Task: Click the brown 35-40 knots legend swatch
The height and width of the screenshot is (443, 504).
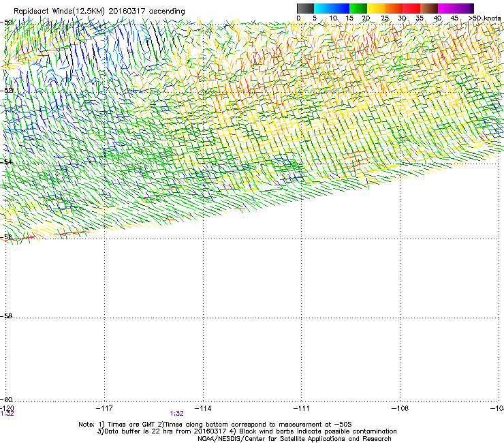Action: click(x=429, y=8)
